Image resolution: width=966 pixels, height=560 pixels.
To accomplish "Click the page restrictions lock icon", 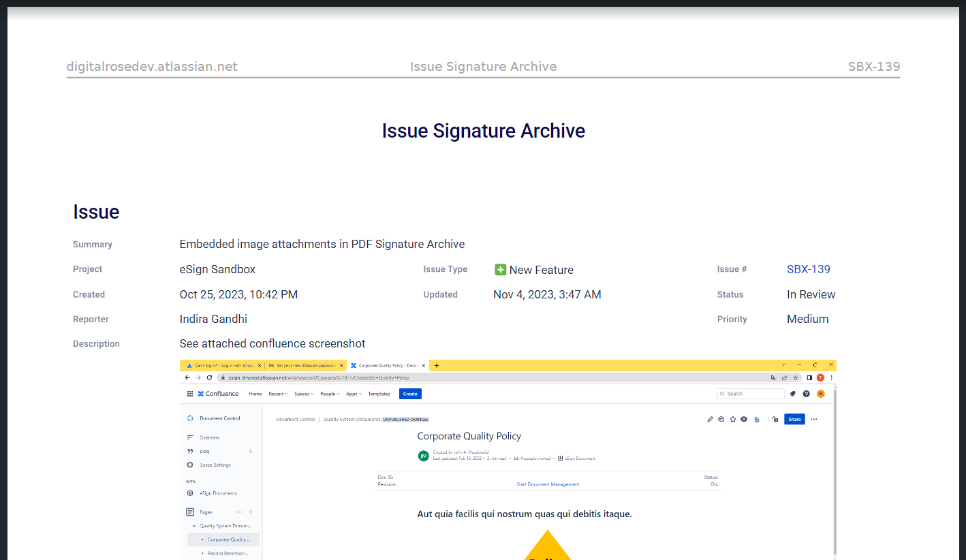I will 775,419.
